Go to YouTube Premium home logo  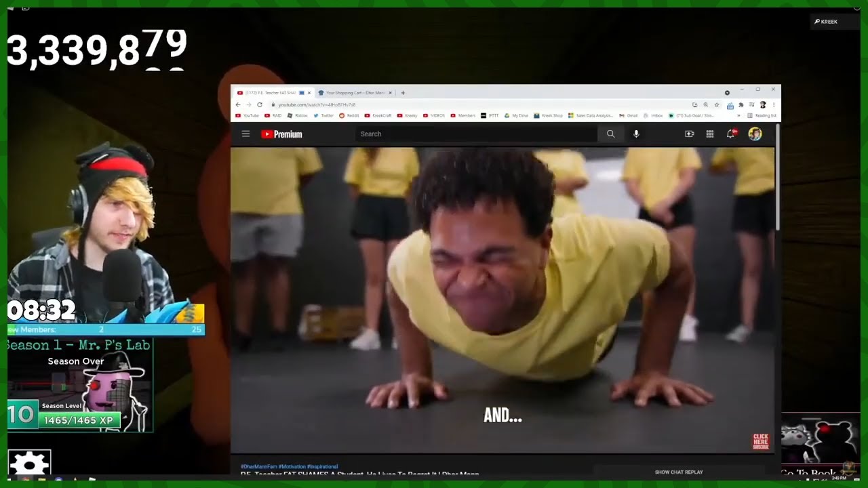[281, 134]
